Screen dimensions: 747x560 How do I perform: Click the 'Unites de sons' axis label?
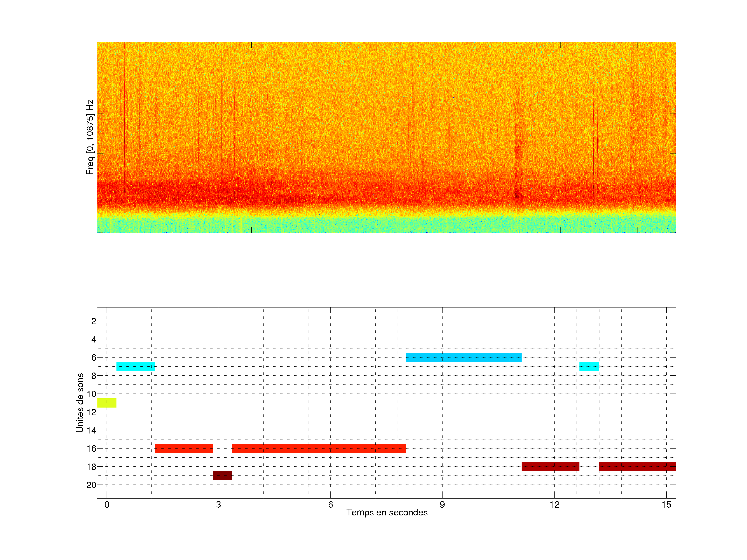80,403
